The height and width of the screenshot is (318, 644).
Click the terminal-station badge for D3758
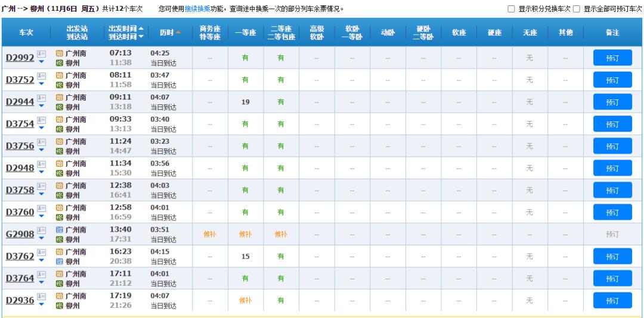[x=60, y=195]
